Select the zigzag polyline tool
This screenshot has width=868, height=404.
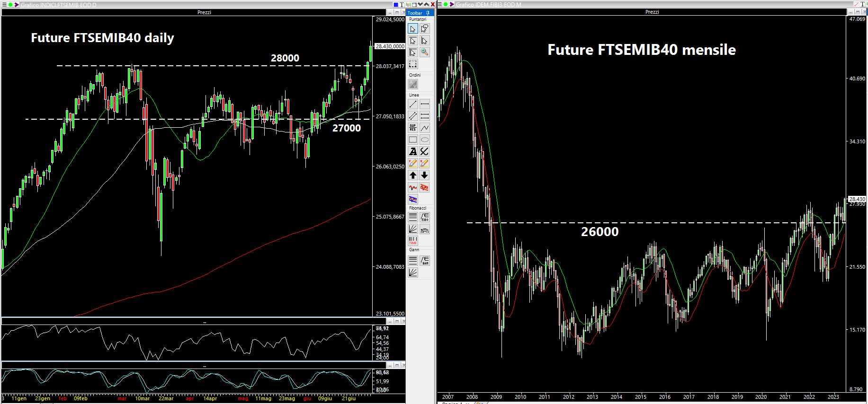pos(425,128)
